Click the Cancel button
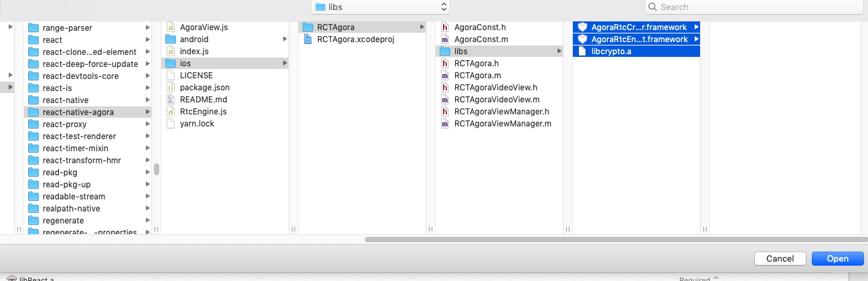Screen dimensions: 868x281 pos(780,259)
